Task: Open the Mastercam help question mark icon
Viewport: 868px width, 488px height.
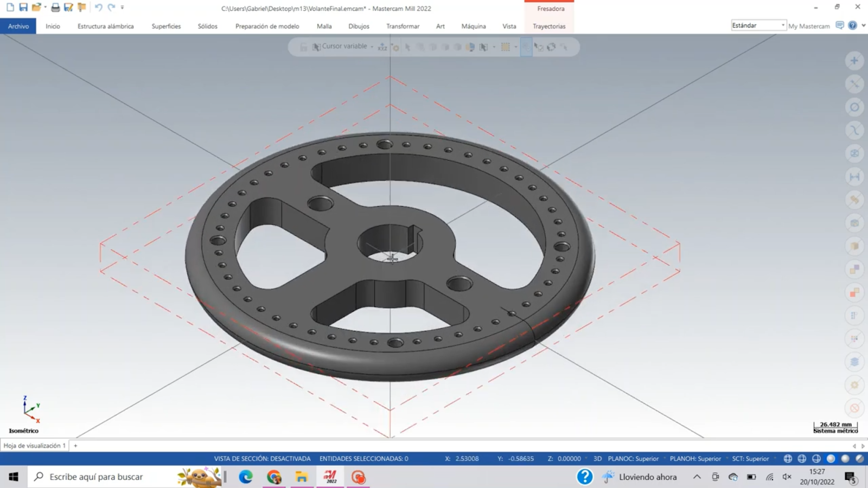Action: (x=852, y=25)
